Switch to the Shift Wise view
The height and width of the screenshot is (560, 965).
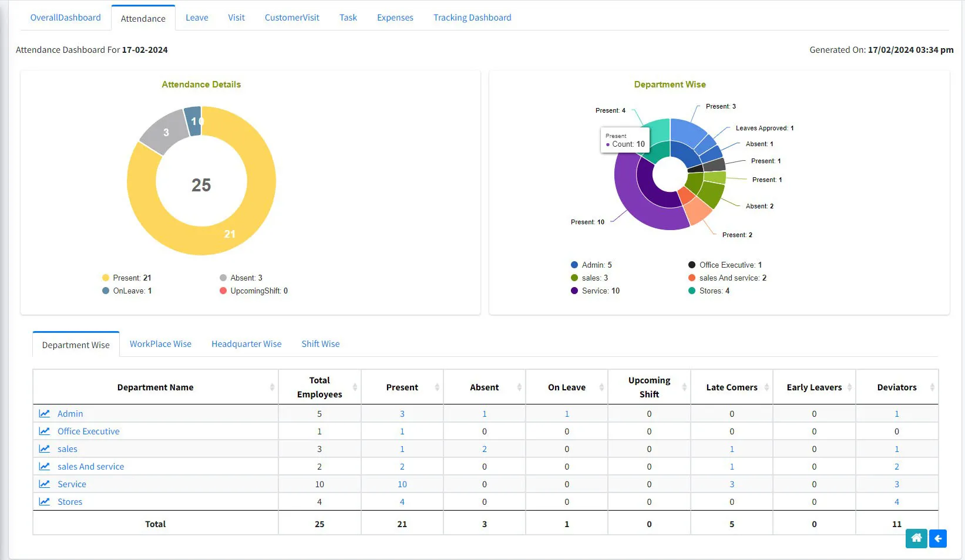tap(320, 343)
